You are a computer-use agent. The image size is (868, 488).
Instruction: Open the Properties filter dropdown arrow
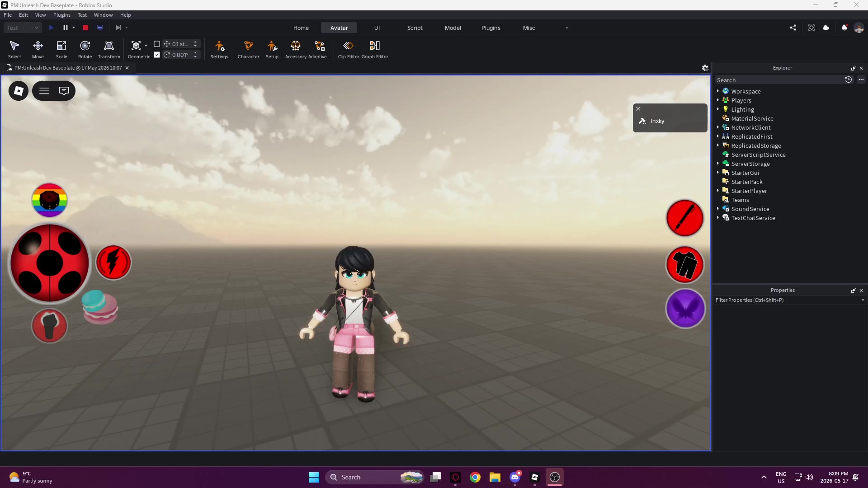coord(863,300)
